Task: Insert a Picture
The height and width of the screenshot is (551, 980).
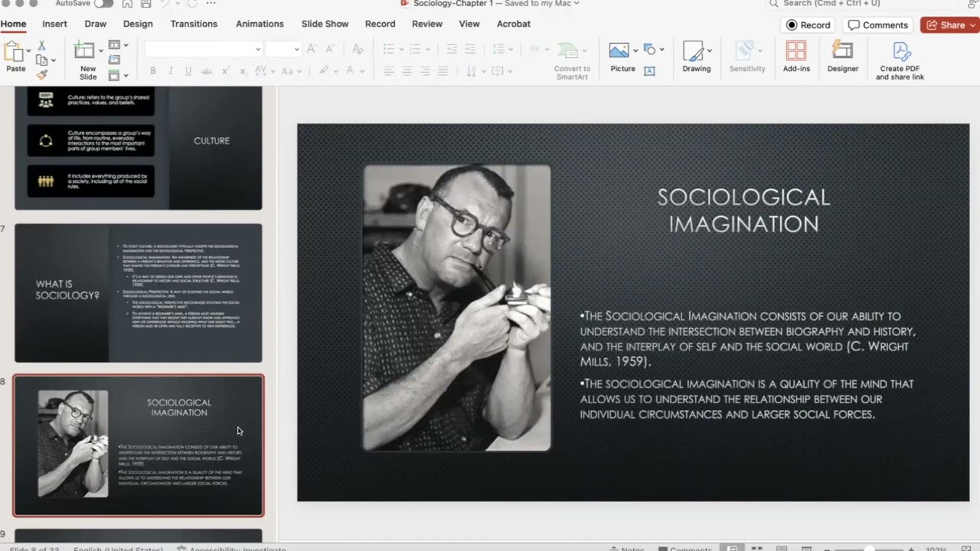Action: pos(622,57)
